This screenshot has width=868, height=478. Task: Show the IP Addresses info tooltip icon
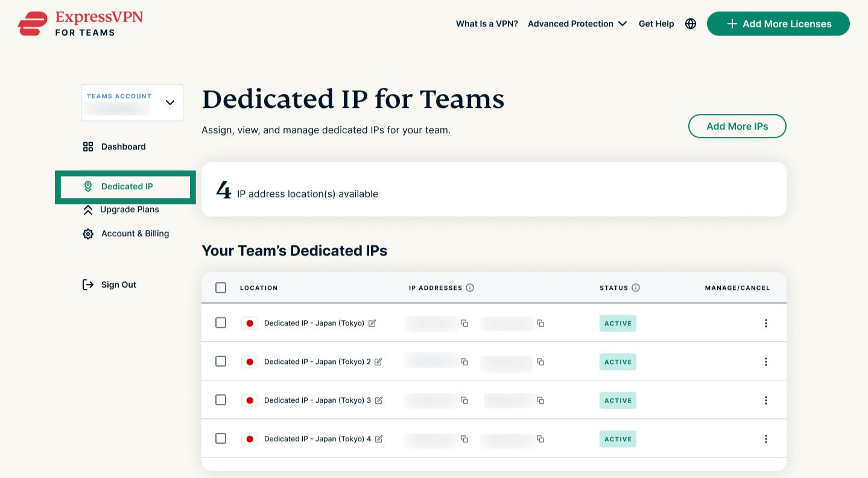[470, 288]
